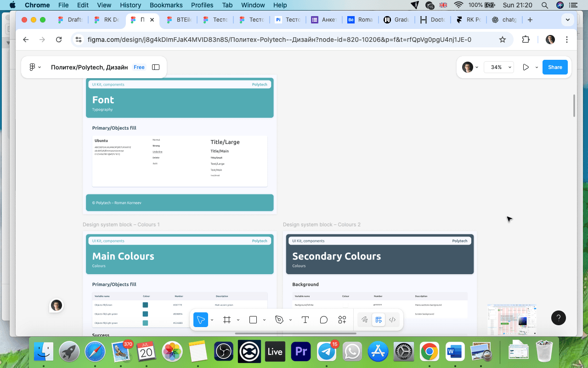Open Ableton Live from the Dock

point(275,352)
